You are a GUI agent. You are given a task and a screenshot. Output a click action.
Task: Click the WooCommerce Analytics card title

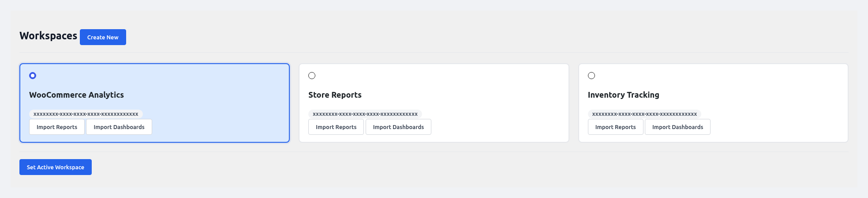pyautogui.click(x=76, y=95)
